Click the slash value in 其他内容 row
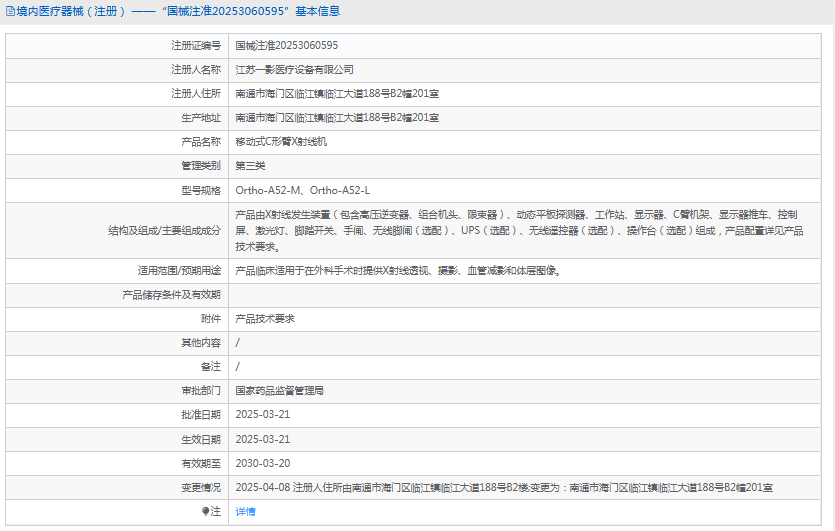The height and width of the screenshot is (531, 835). tap(238, 342)
